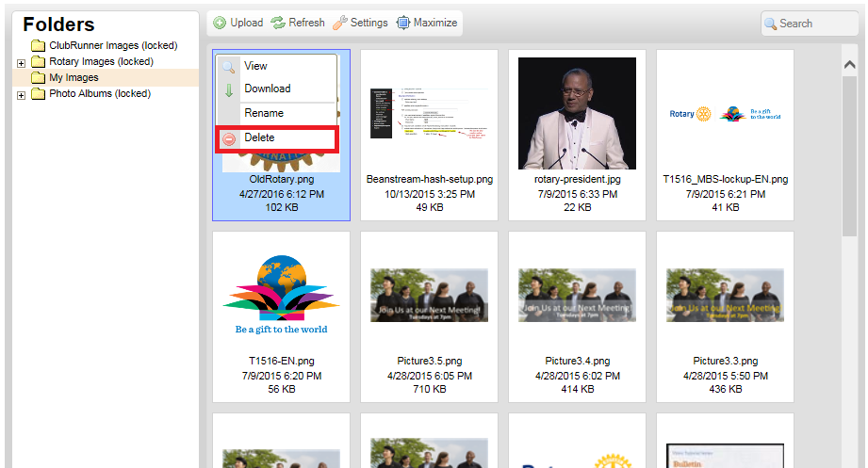Image resolution: width=868 pixels, height=468 pixels.
Task: Select the Photo Albums (locked) folder
Action: point(99,94)
